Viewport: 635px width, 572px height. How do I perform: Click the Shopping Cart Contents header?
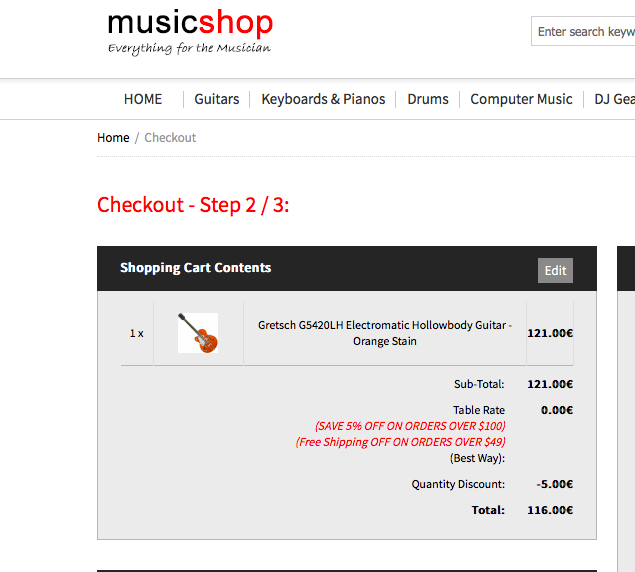(195, 268)
